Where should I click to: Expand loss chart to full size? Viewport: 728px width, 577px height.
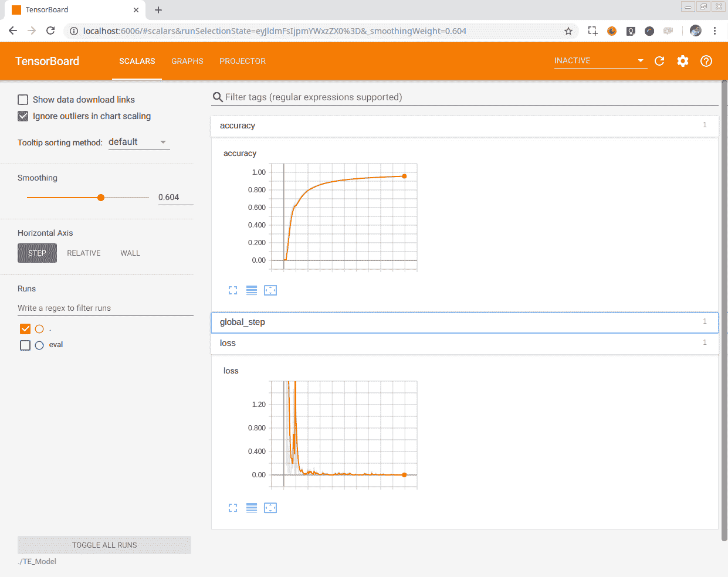click(233, 508)
